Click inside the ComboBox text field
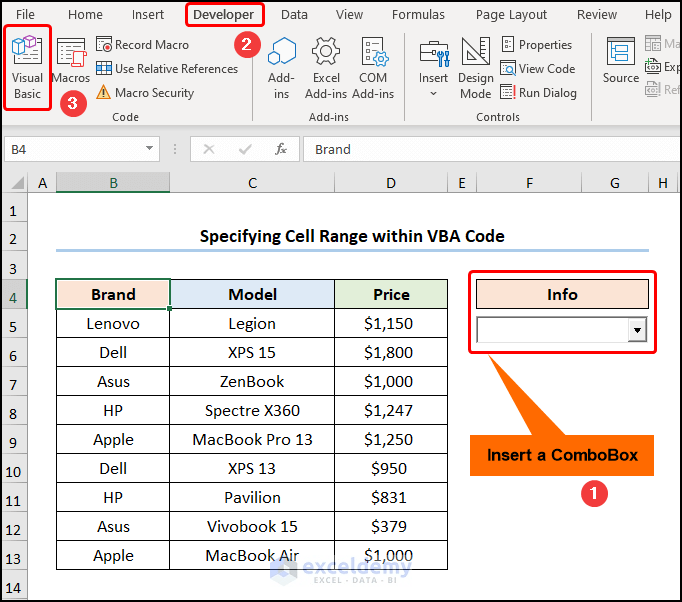682x602 pixels. click(552, 330)
